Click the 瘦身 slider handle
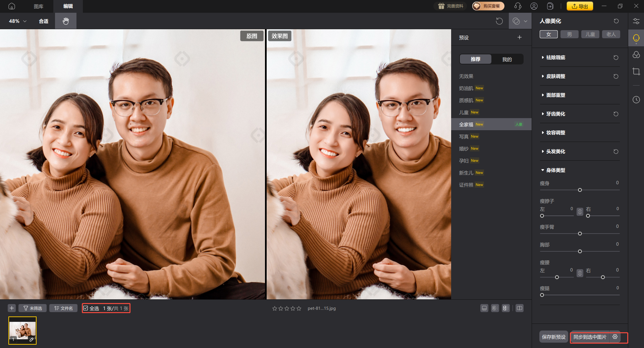 click(580, 190)
